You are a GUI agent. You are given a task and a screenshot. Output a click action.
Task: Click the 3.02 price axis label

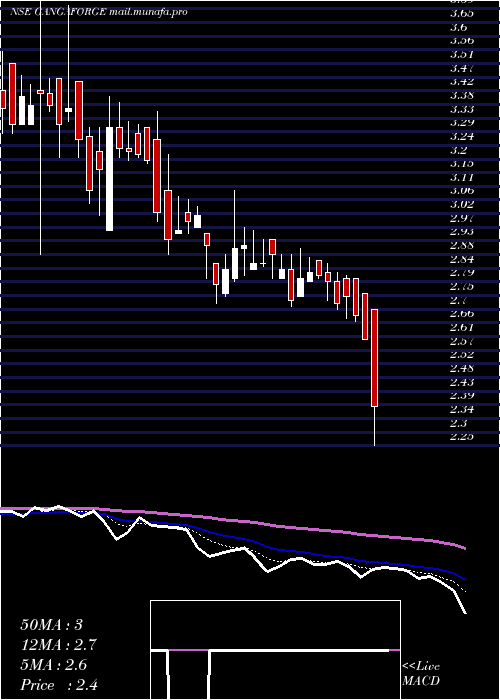(462, 204)
